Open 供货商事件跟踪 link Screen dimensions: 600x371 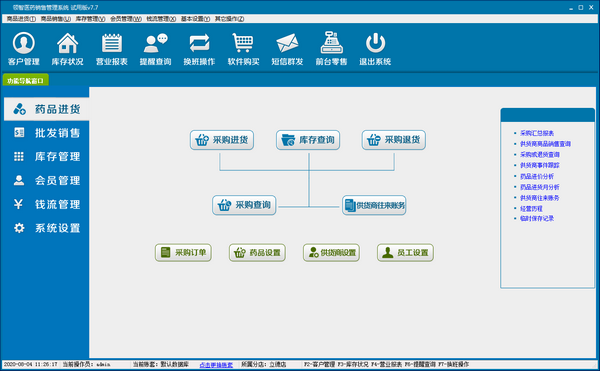[540, 165]
